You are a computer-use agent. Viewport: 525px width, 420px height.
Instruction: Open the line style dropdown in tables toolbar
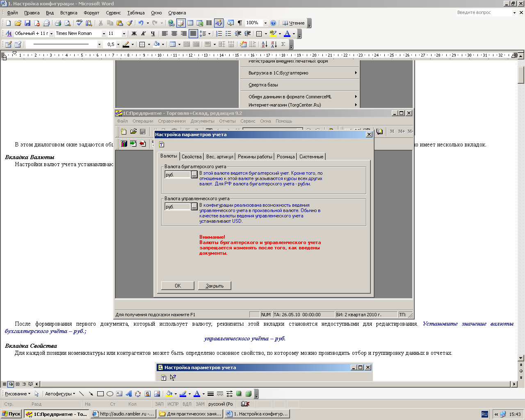(99, 44)
